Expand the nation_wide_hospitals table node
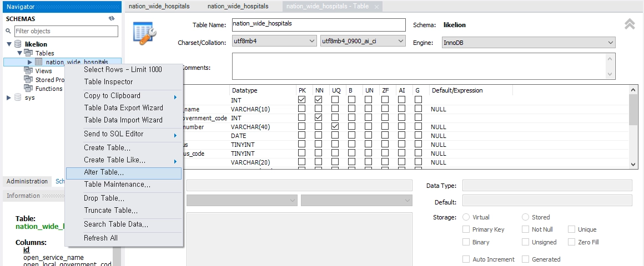The width and height of the screenshot is (644, 266). click(x=29, y=62)
